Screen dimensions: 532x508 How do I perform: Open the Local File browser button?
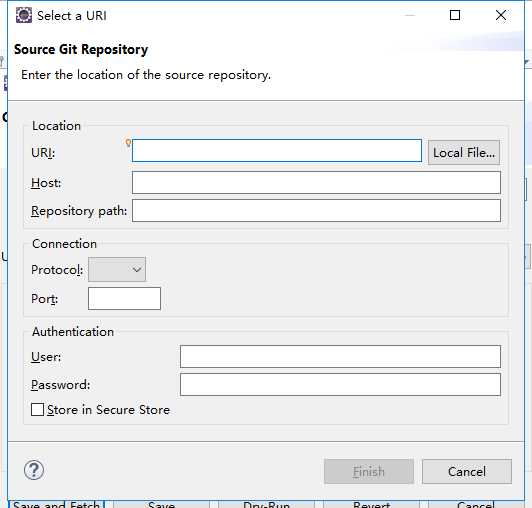point(464,153)
